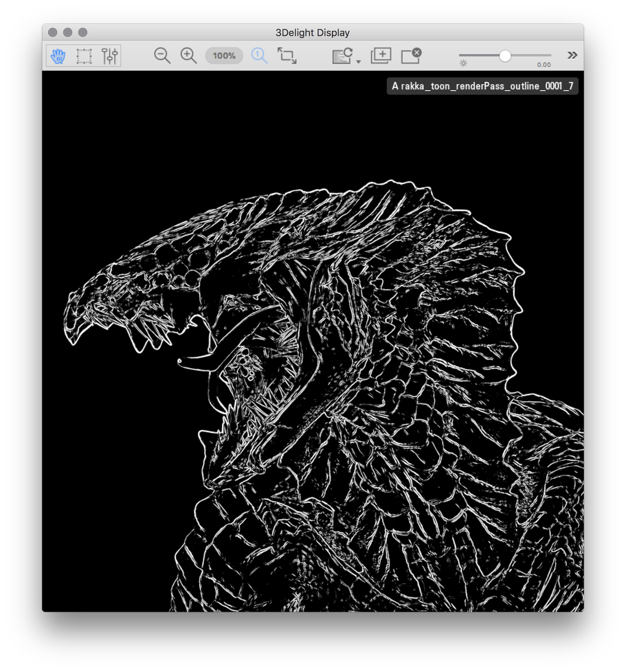Screen dimensions: 626x672
Task: Close the 3Delight Display window
Action: click(53, 32)
